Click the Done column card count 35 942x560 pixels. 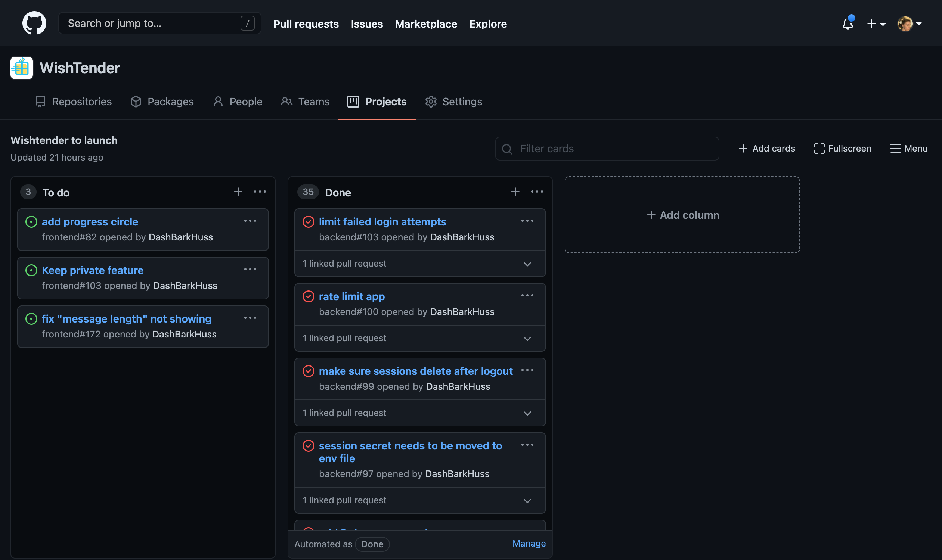[x=308, y=192]
